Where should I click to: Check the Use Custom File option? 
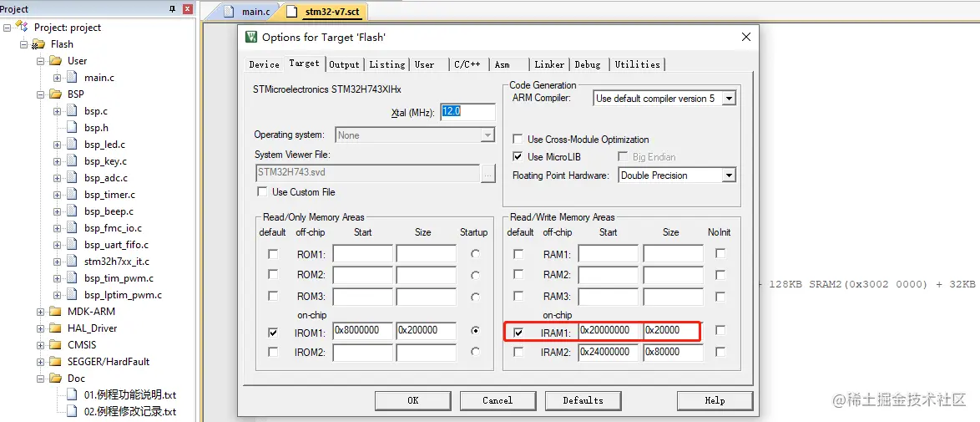tap(262, 191)
